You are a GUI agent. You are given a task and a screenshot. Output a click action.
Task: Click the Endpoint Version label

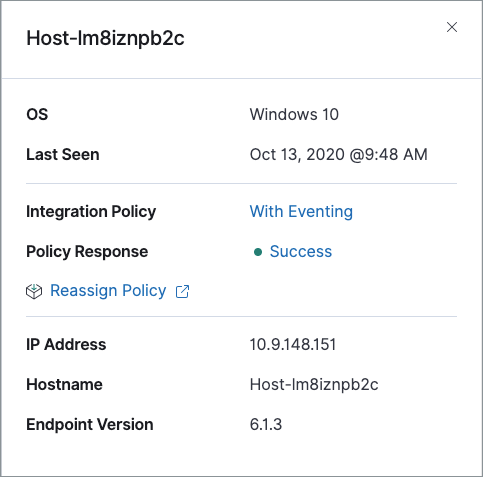click(90, 424)
